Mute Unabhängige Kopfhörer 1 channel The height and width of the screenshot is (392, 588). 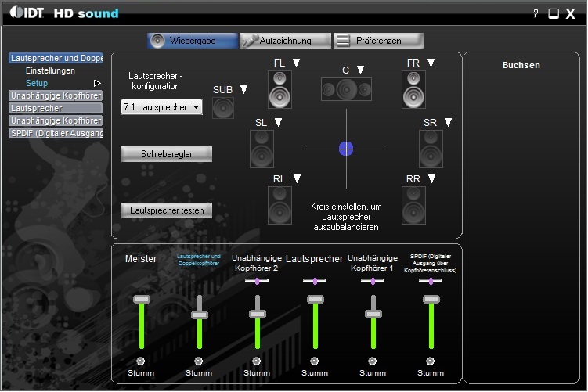(x=372, y=361)
